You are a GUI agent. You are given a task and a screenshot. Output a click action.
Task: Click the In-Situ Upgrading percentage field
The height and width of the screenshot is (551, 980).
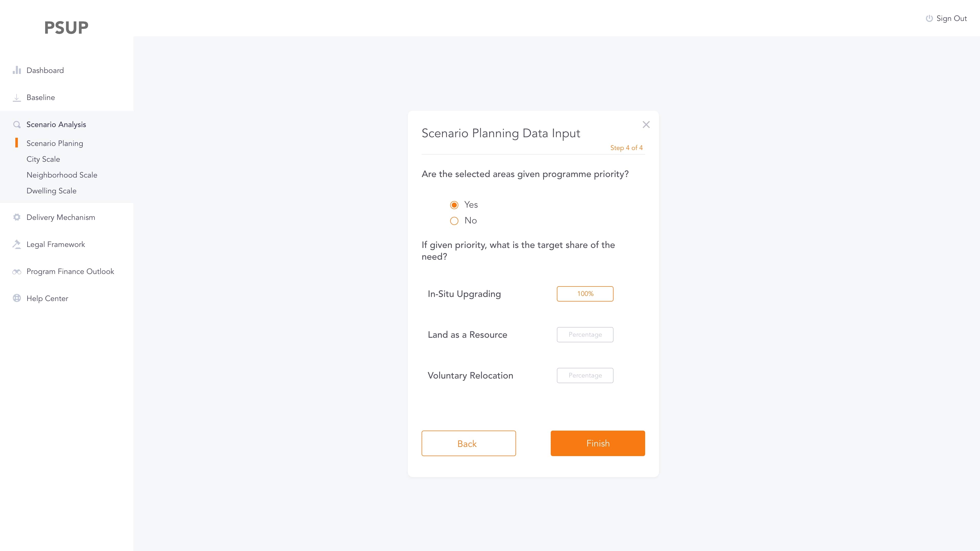585,294
